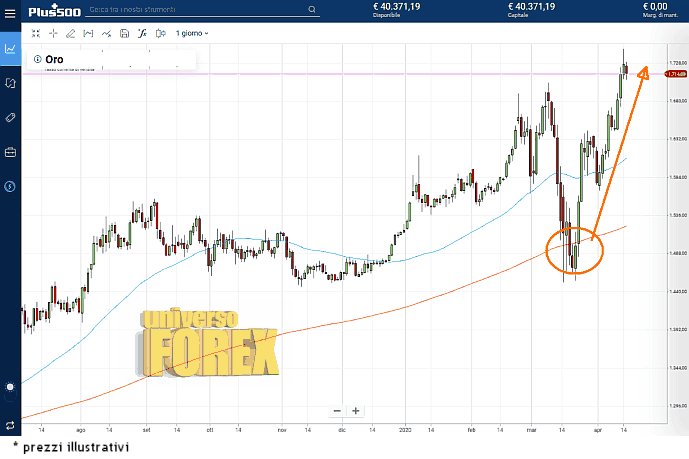The height and width of the screenshot is (459, 689).
Task: Toggle the light/dark theme sun icon
Action: [x=10, y=387]
